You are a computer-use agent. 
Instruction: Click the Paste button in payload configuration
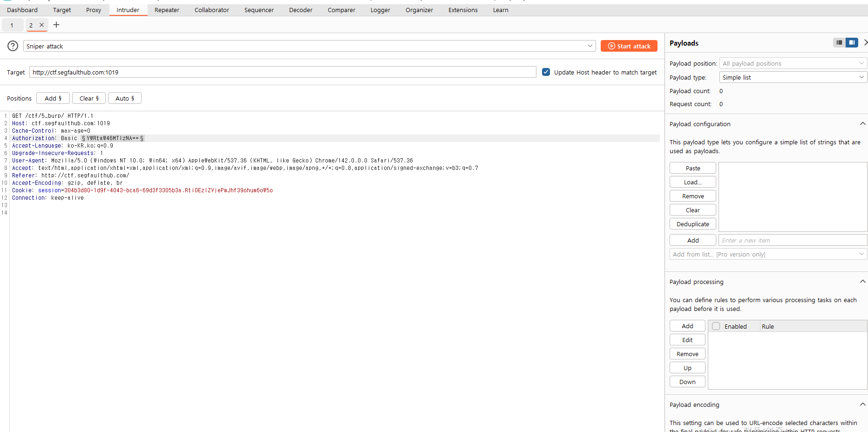point(692,168)
